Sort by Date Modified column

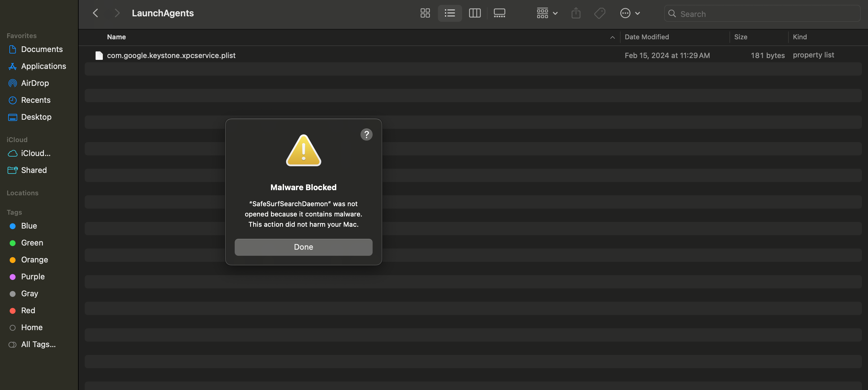tap(646, 37)
